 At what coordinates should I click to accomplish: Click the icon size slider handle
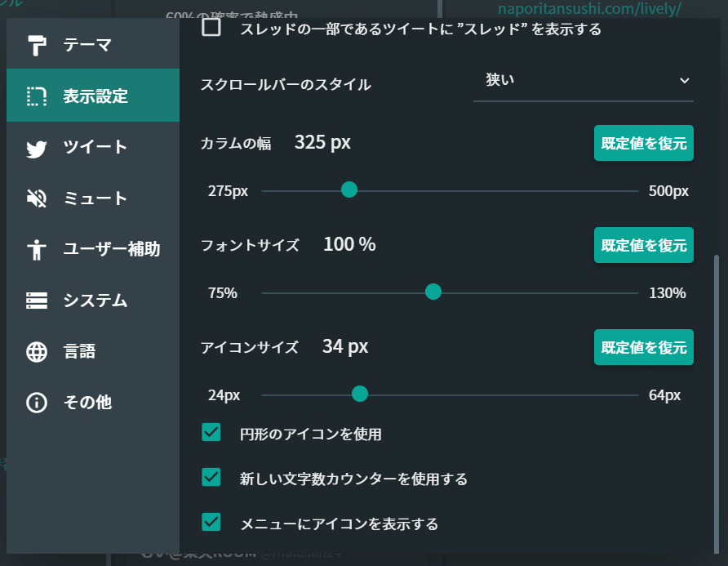360,394
